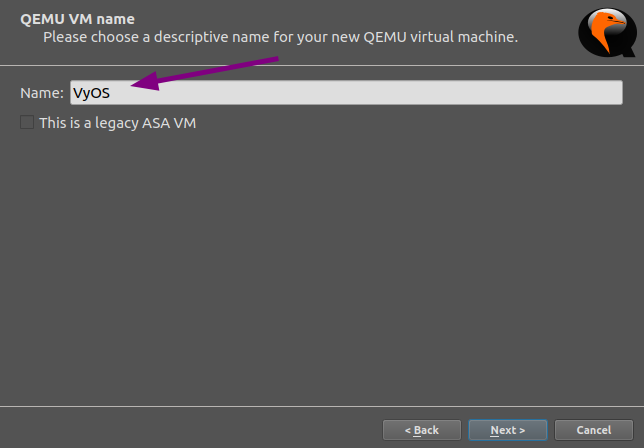Screen dimensions: 644x448
Task: Focus the Name text input field
Action: (x=346, y=93)
